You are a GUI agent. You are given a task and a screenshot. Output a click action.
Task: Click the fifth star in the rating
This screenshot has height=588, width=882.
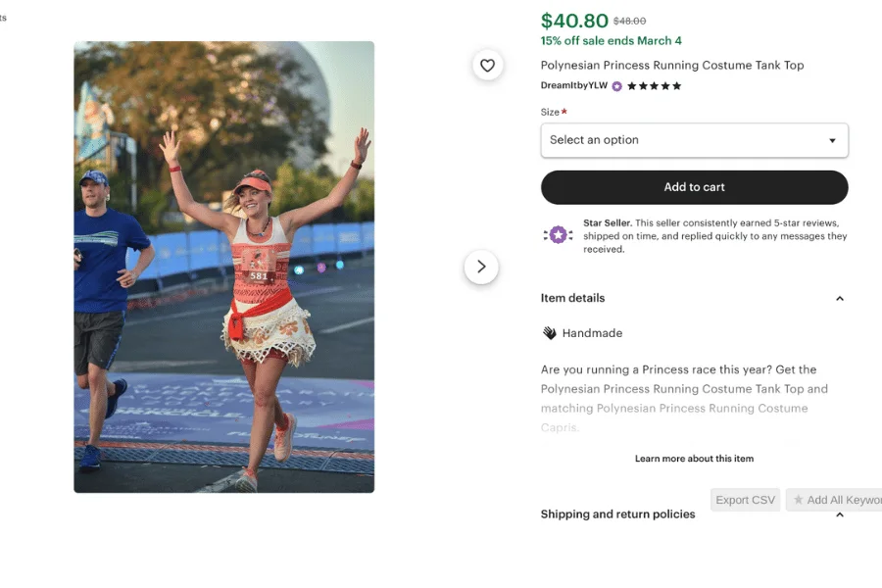[675, 86]
